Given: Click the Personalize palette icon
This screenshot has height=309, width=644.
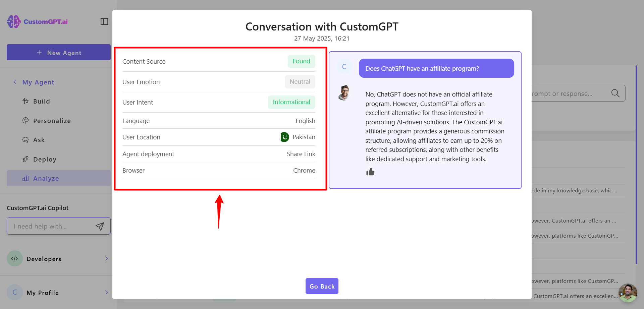Looking at the screenshot, I should point(25,120).
